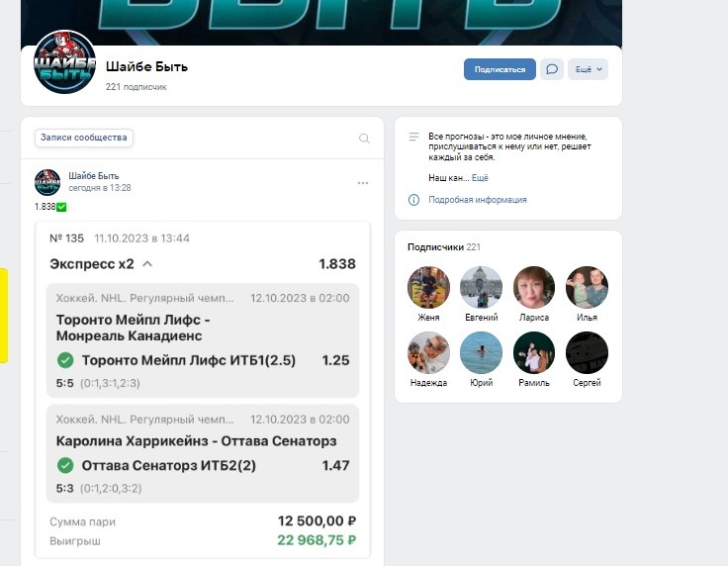Click Торонто Мейпл Лифс ИТБ1(2.5) bet line

[189, 360]
